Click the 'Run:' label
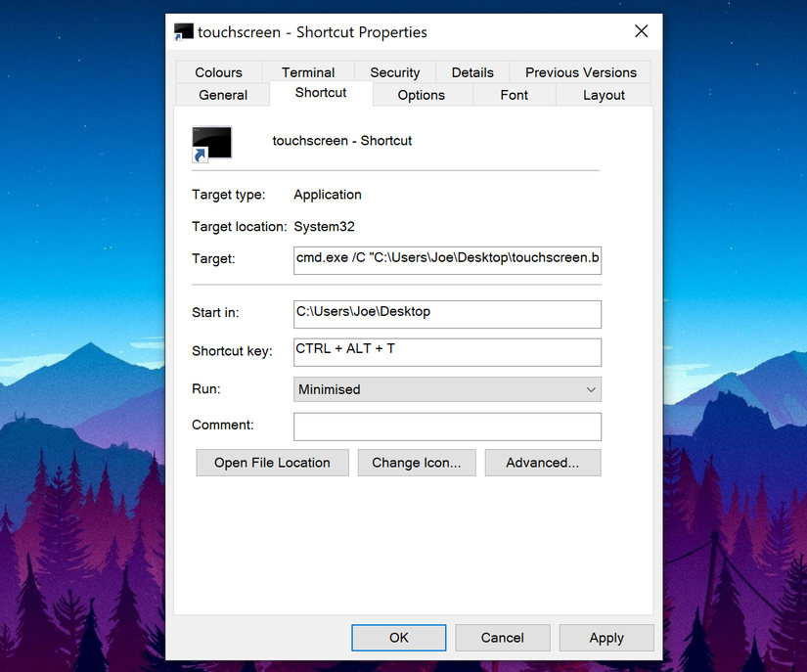Screen dimensions: 807x672 pyautogui.click(x=205, y=388)
